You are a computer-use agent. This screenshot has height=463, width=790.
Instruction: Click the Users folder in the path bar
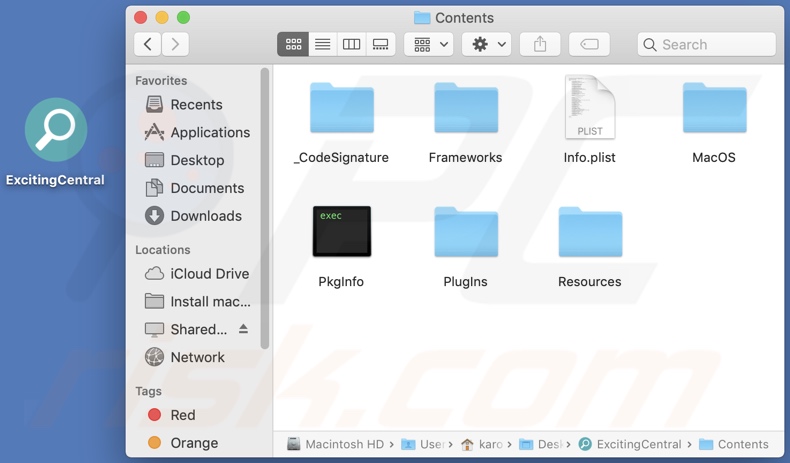[x=423, y=444]
